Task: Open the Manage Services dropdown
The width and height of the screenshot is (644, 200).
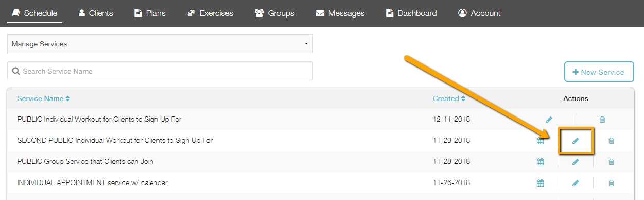Action: pos(160,44)
